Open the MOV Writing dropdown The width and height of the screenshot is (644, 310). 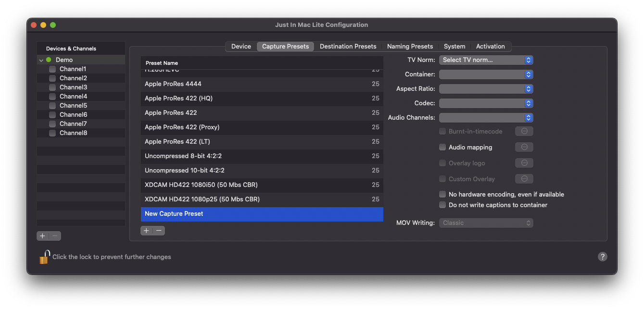click(486, 223)
